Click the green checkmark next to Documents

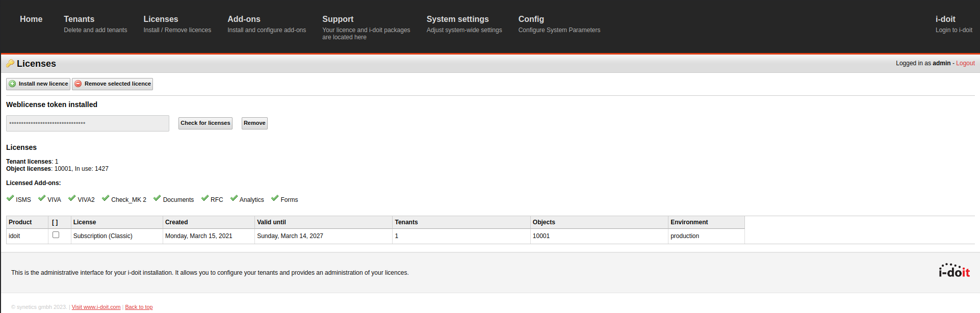click(x=157, y=198)
